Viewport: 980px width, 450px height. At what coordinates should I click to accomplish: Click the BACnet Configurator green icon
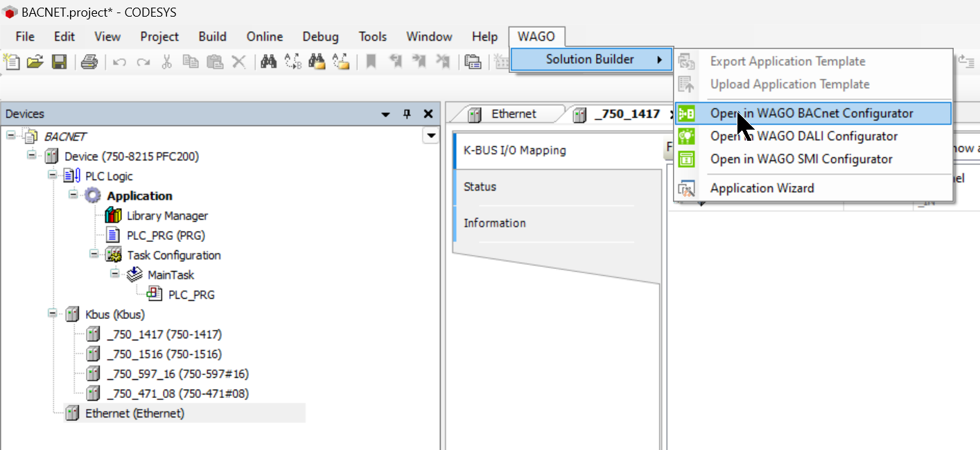click(x=686, y=114)
